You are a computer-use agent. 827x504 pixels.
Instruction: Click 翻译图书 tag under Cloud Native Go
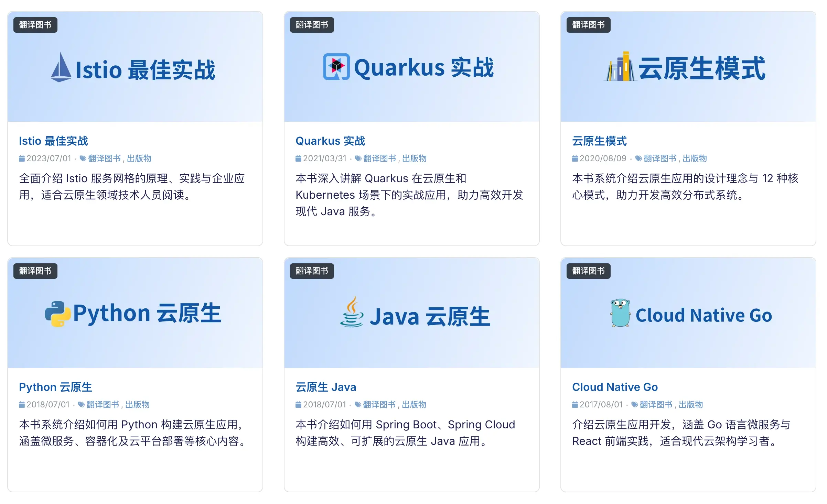(x=656, y=405)
